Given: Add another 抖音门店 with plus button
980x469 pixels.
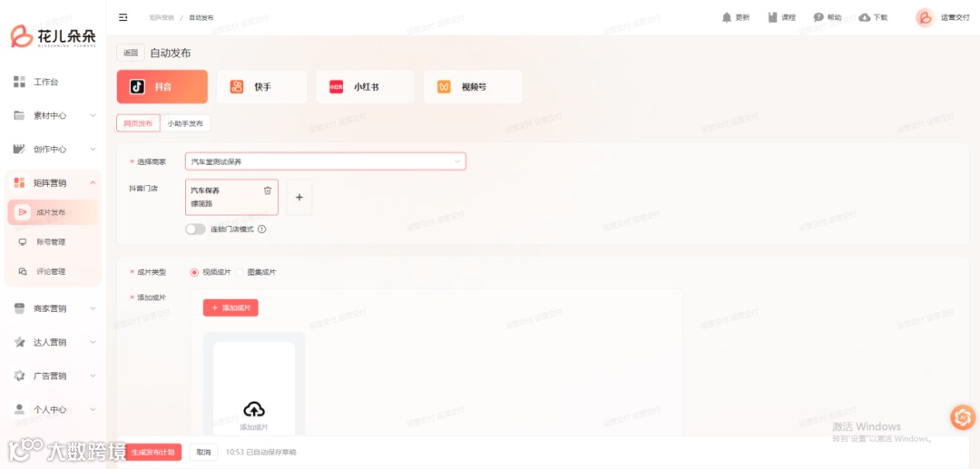Looking at the screenshot, I should click(x=299, y=198).
